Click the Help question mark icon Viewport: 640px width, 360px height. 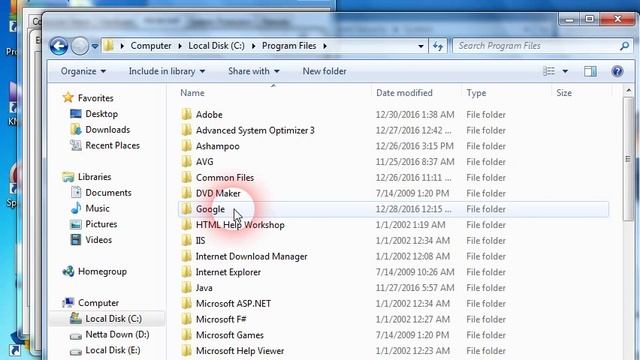tap(618, 71)
